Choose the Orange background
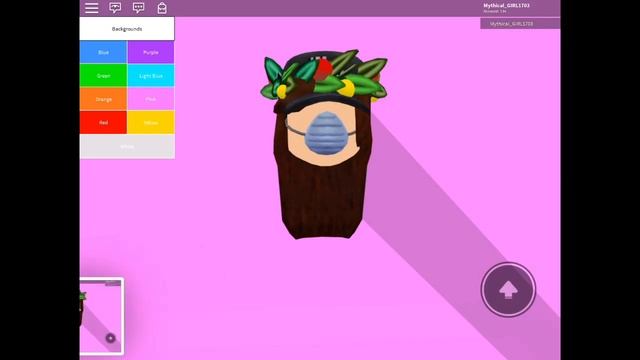640x360 pixels. click(x=103, y=99)
